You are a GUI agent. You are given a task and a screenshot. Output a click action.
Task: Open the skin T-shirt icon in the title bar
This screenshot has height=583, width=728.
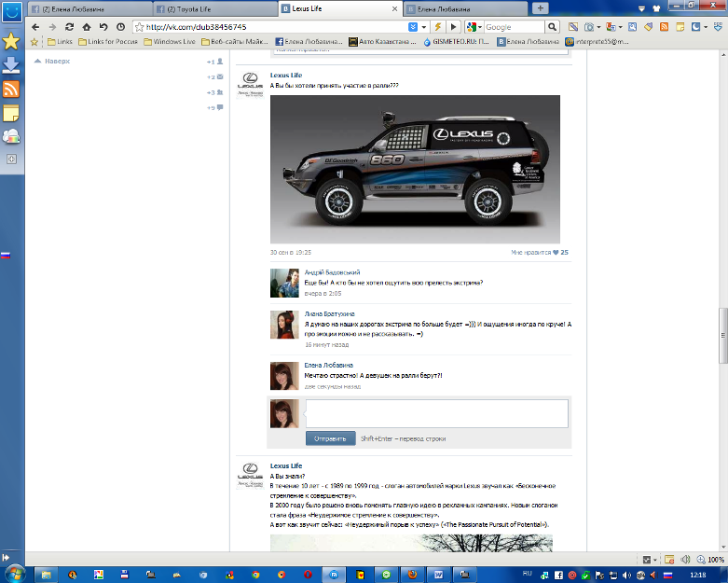click(656, 8)
